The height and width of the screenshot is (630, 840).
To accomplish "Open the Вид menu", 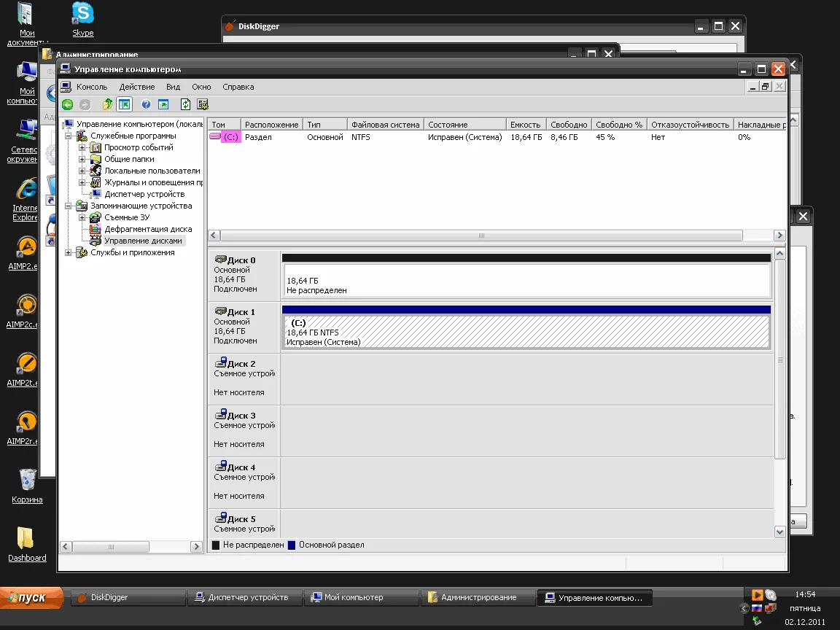I will [173, 87].
